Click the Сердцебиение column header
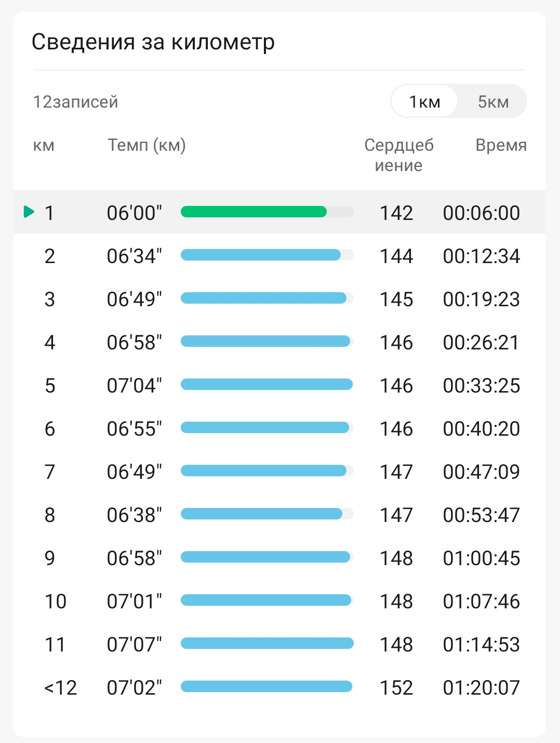 [398, 155]
